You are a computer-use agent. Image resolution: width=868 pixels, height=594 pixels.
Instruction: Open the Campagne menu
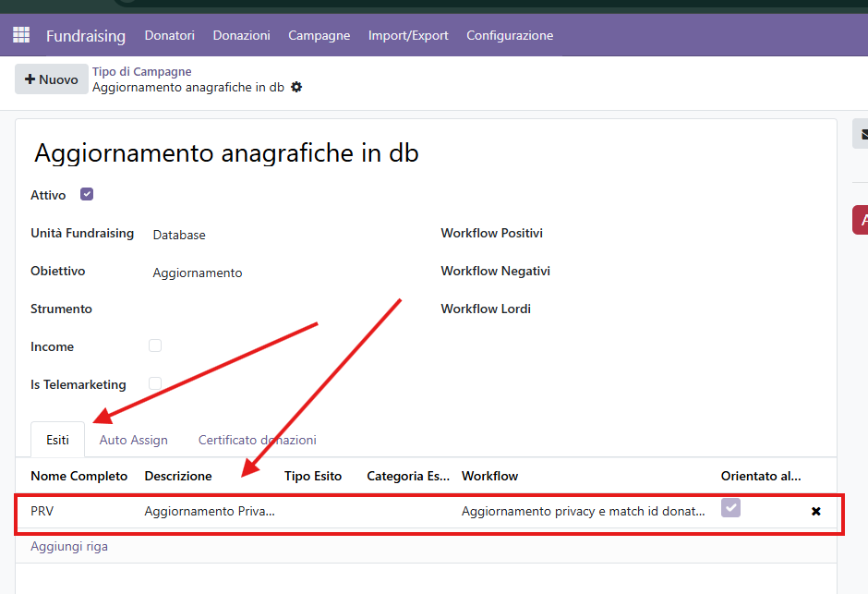(319, 35)
